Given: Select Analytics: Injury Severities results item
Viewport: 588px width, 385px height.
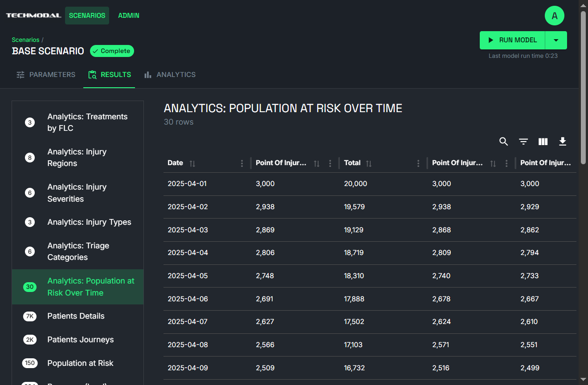Looking at the screenshot, I should tap(77, 193).
